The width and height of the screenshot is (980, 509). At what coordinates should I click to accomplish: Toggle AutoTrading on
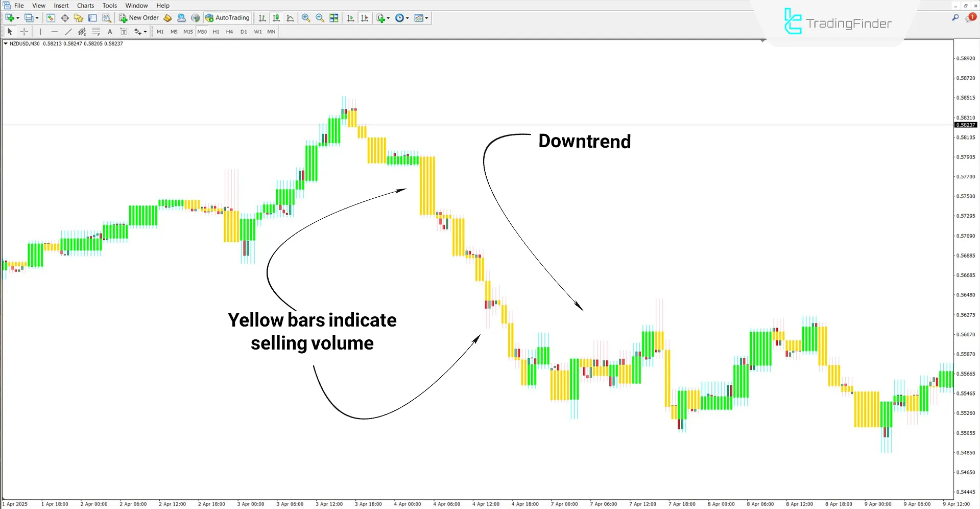227,17
